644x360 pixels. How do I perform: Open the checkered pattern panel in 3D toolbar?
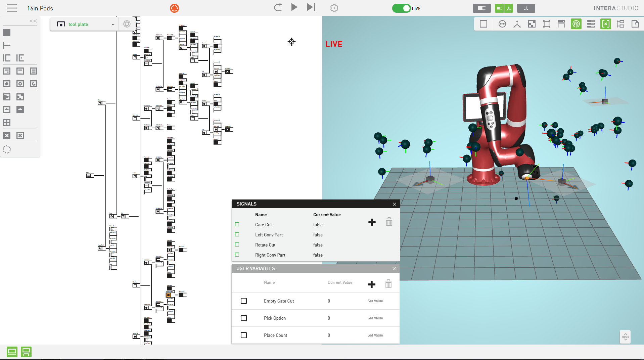532,24
